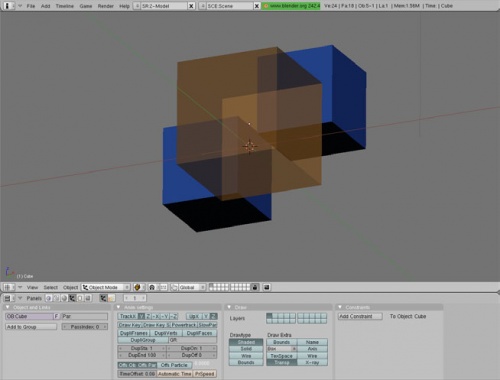Select the Scene context icon in Panels
This screenshot has width=500, height=380.
[x=88, y=298]
